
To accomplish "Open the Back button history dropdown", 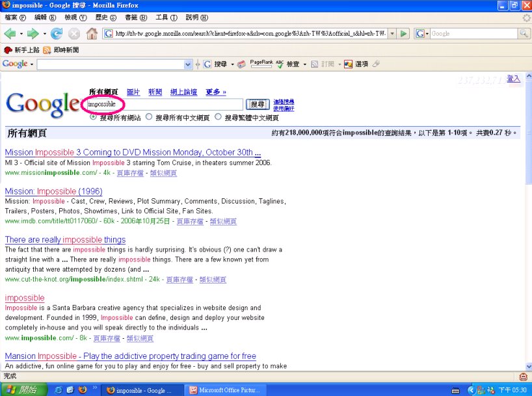I will (x=21, y=34).
